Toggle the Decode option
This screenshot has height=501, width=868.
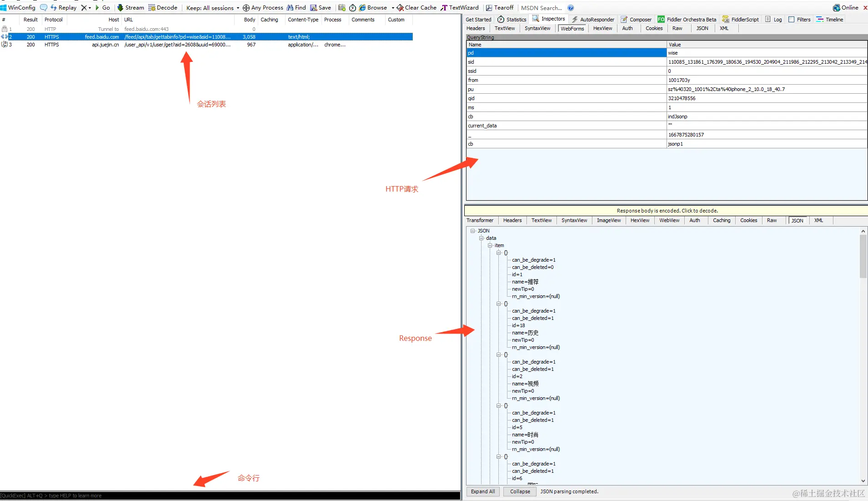click(163, 7)
